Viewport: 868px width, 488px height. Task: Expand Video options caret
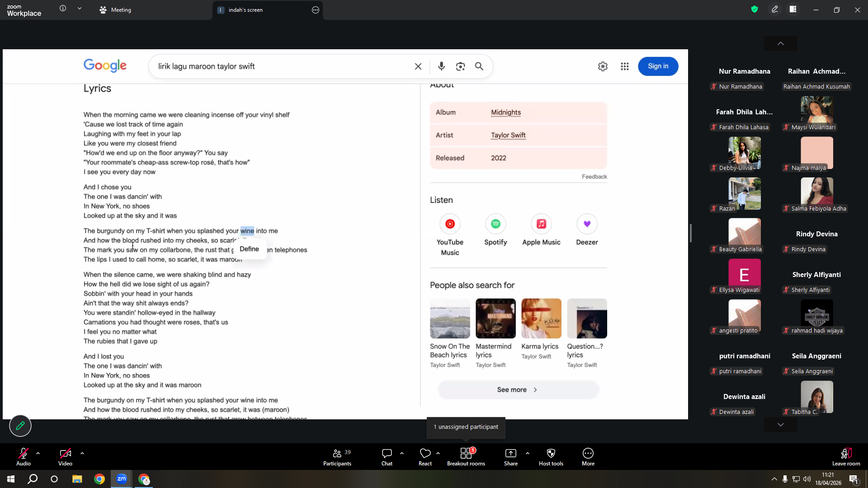pyautogui.click(x=82, y=453)
